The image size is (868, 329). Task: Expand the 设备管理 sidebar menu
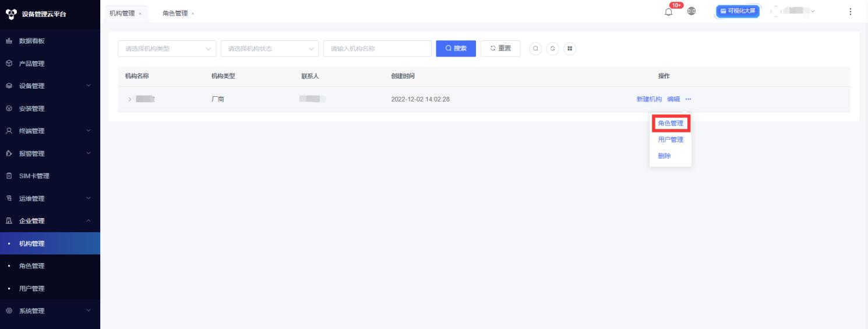pyautogui.click(x=89, y=86)
